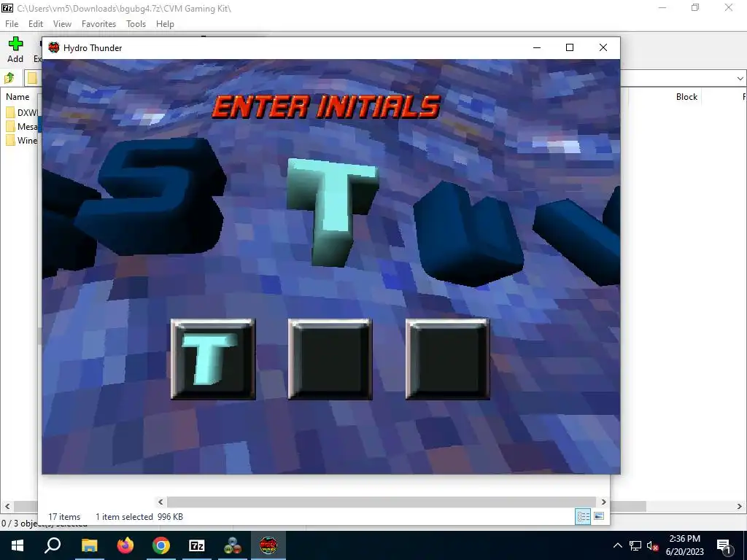This screenshot has height=560, width=747.
Task: Click the network tray icon
Action: coord(635,545)
